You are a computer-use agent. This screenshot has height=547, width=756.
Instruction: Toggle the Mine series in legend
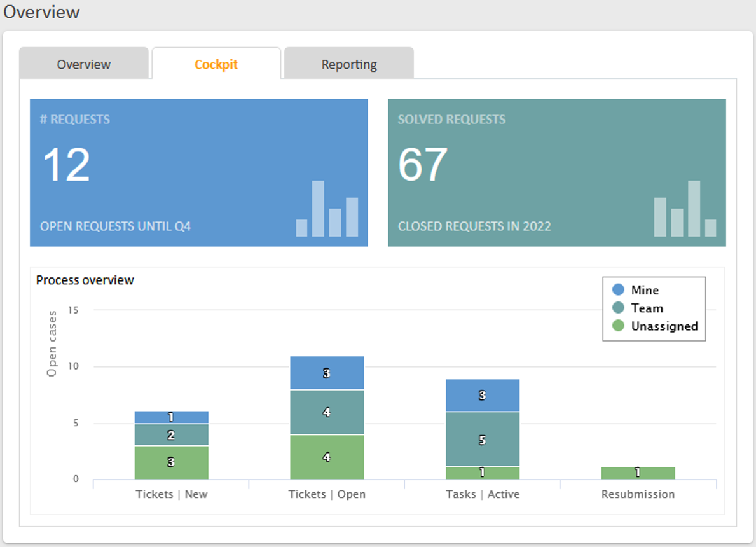[x=645, y=290]
